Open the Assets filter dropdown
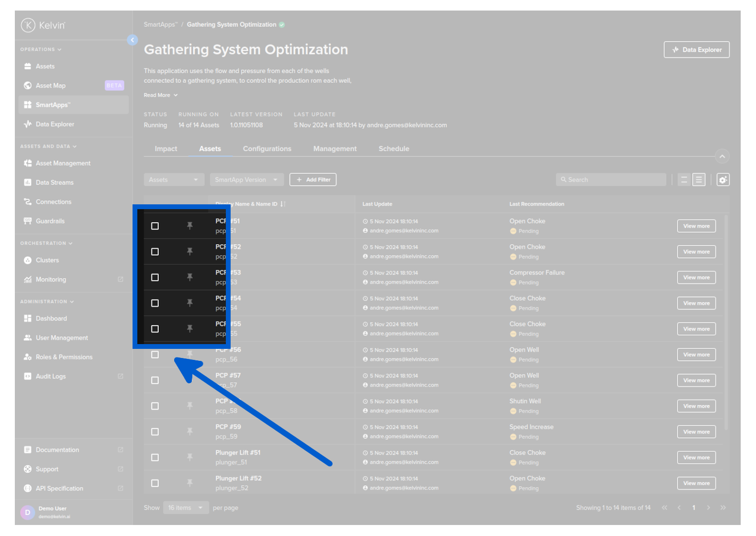Image resolution: width=756 pixels, height=536 pixels. (174, 180)
